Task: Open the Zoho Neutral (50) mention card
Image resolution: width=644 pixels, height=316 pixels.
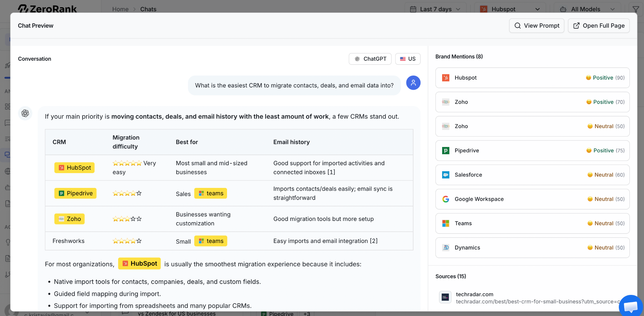Action: point(532,126)
